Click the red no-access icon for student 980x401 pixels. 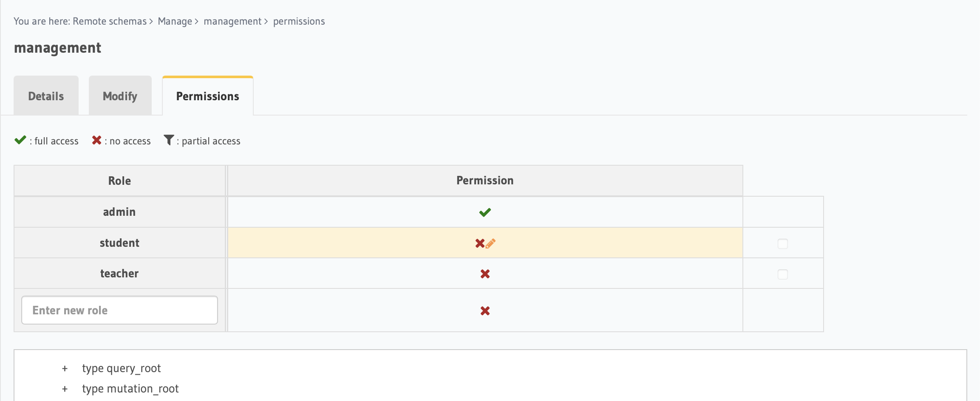(x=480, y=243)
